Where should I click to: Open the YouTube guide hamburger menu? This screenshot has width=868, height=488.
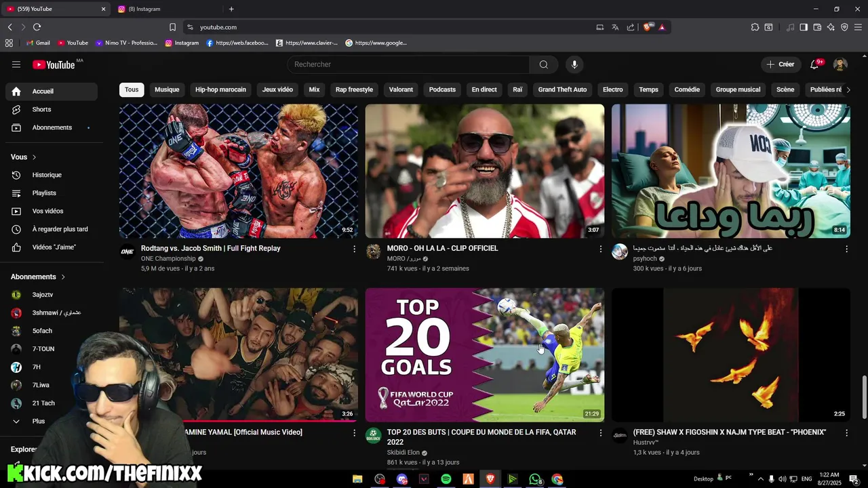(16, 64)
